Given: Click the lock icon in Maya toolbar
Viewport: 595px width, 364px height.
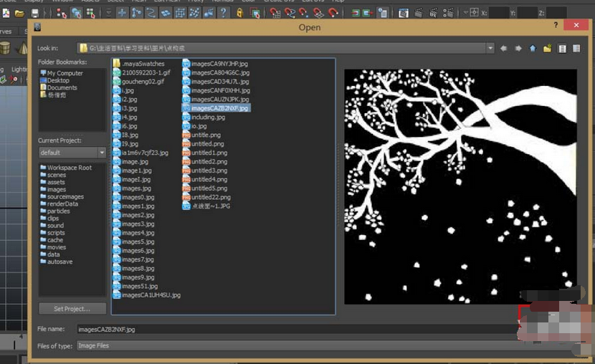Looking at the screenshot, I should click(241, 13).
